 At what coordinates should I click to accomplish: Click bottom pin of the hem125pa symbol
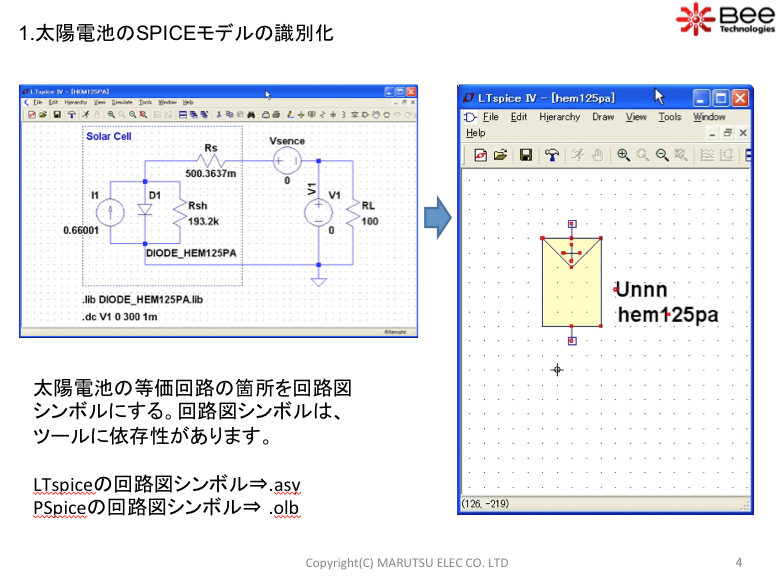tap(572, 341)
